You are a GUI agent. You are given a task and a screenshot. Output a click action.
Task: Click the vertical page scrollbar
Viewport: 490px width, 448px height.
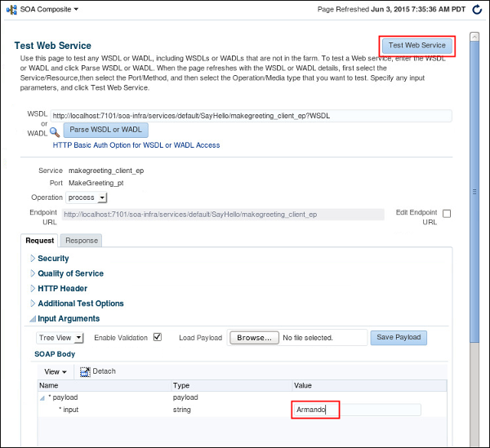click(474, 192)
